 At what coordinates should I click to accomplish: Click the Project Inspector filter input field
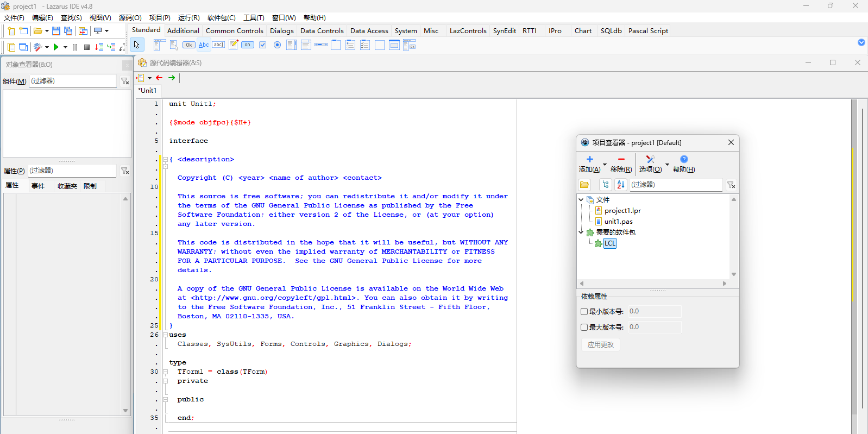(676, 185)
